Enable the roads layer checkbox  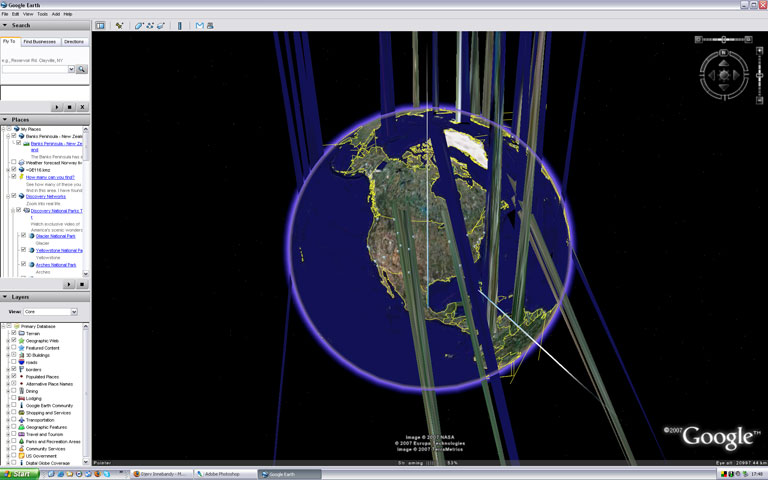(14, 362)
